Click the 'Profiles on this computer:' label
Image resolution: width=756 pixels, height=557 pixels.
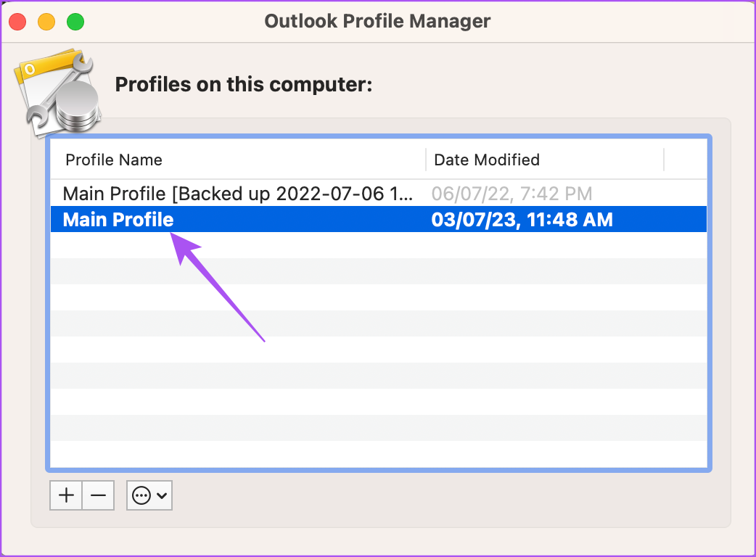[x=244, y=85]
